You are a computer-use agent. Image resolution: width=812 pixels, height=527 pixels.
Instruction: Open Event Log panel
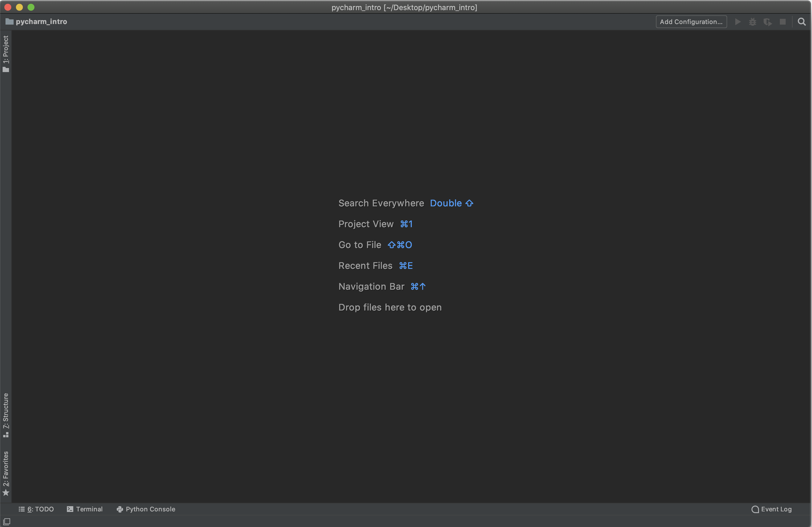click(x=772, y=509)
